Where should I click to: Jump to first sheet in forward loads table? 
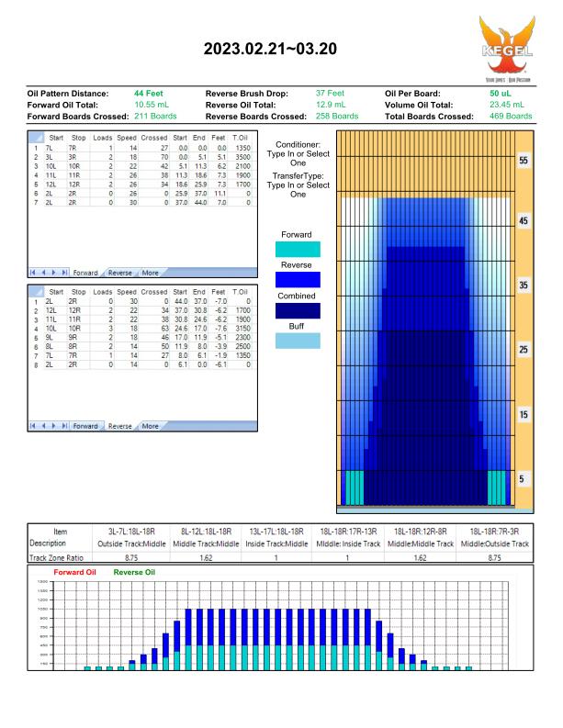coord(32,273)
